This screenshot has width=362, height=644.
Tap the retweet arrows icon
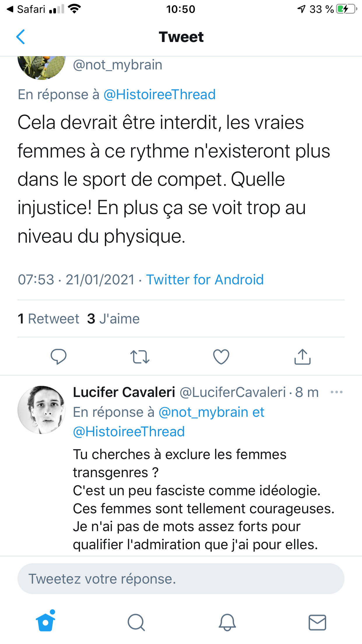140,357
